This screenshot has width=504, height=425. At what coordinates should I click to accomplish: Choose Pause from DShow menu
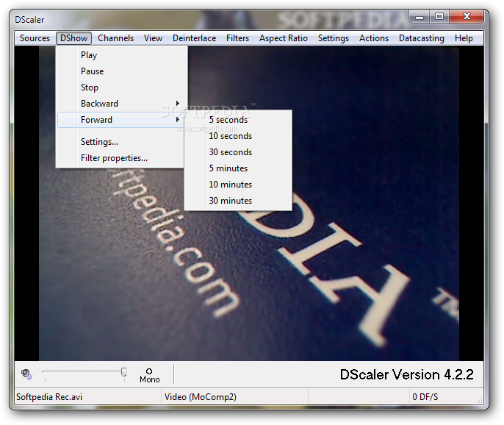[120, 71]
